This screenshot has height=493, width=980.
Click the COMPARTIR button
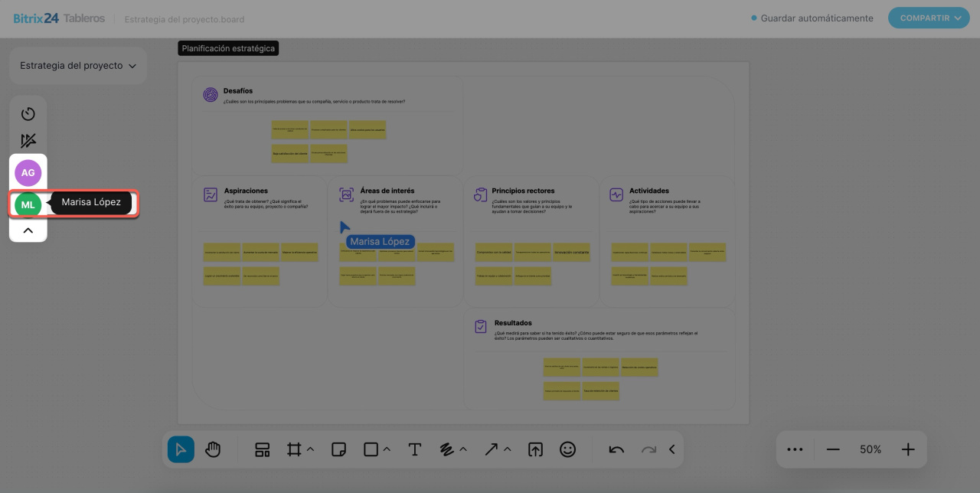(929, 18)
